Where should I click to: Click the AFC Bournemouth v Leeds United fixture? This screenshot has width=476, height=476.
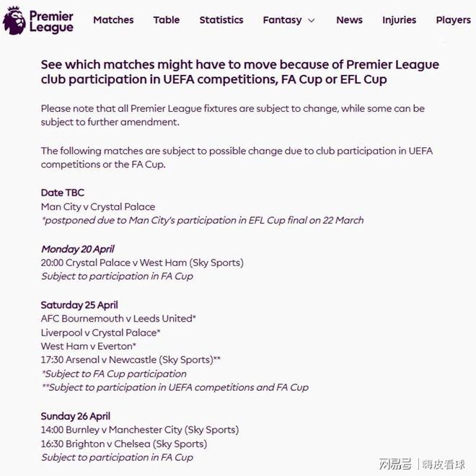point(119,318)
